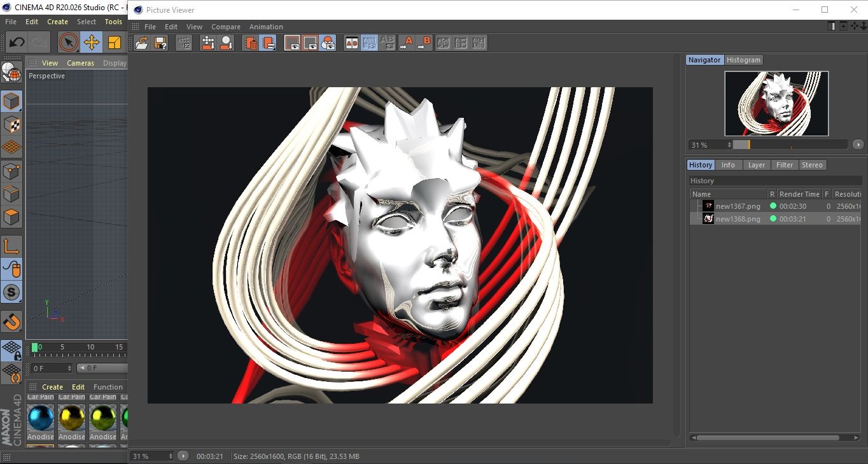Open Cinema 4D Create menu

pyautogui.click(x=57, y=22)
